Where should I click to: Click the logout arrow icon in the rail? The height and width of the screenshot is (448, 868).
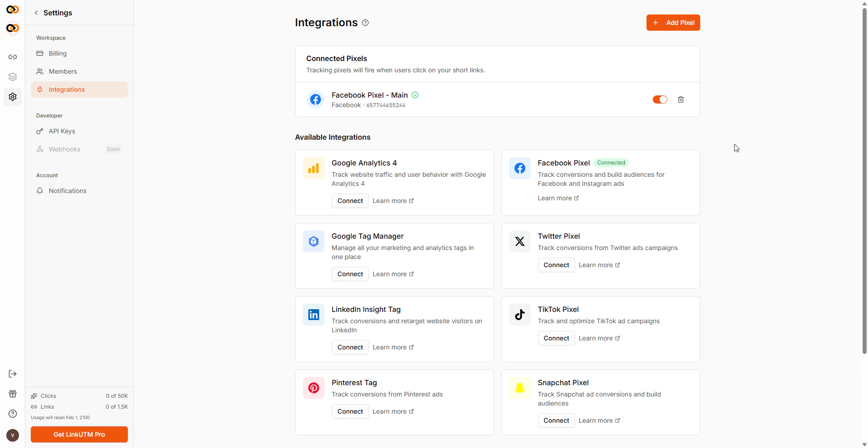pyautogui.click(x=13, y=374)
